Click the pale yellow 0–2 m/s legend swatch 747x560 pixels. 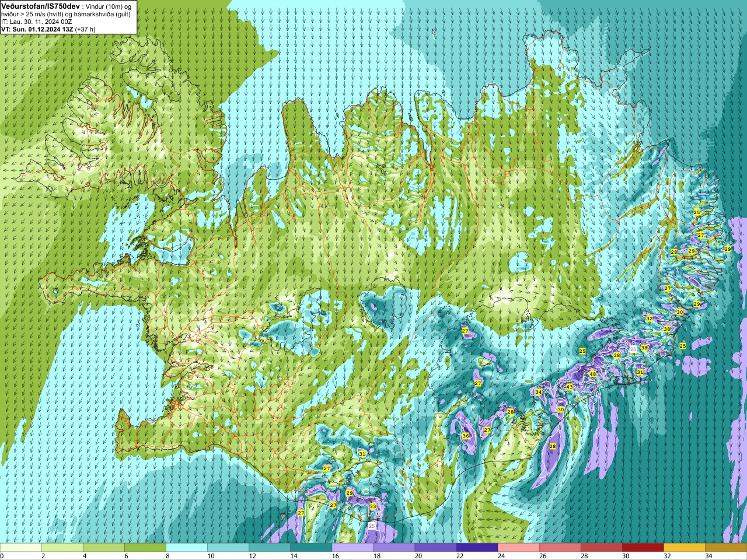click(21, 548)
